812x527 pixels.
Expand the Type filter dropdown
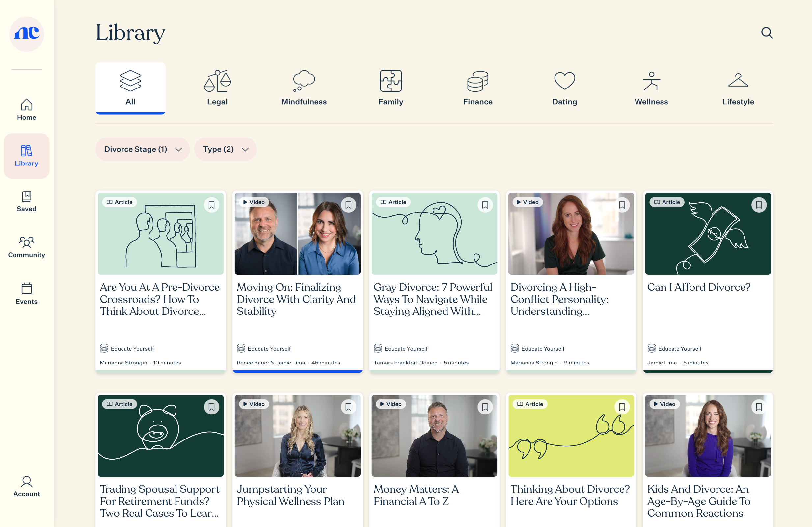[x=225, y=149]
